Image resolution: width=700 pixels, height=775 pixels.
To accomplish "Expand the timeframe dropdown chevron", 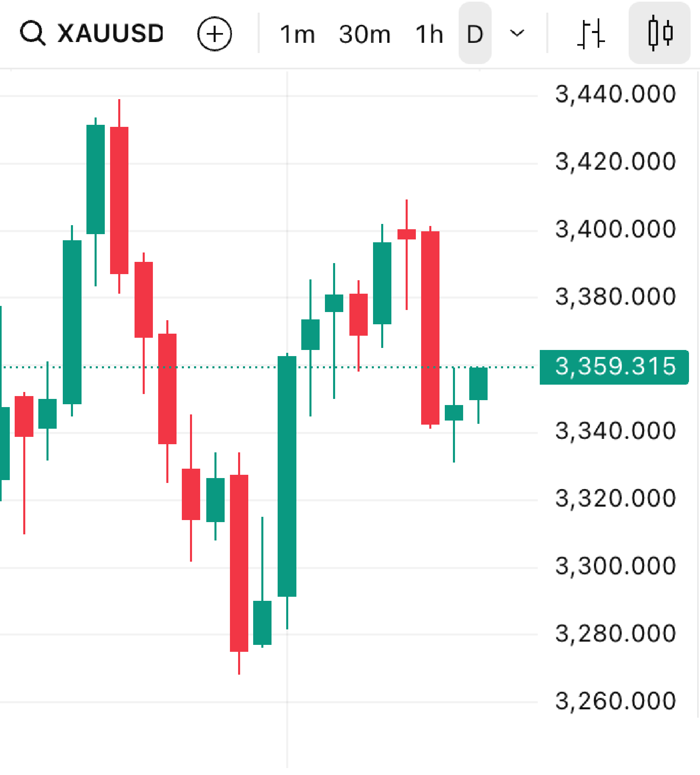I will pos(517,33).
